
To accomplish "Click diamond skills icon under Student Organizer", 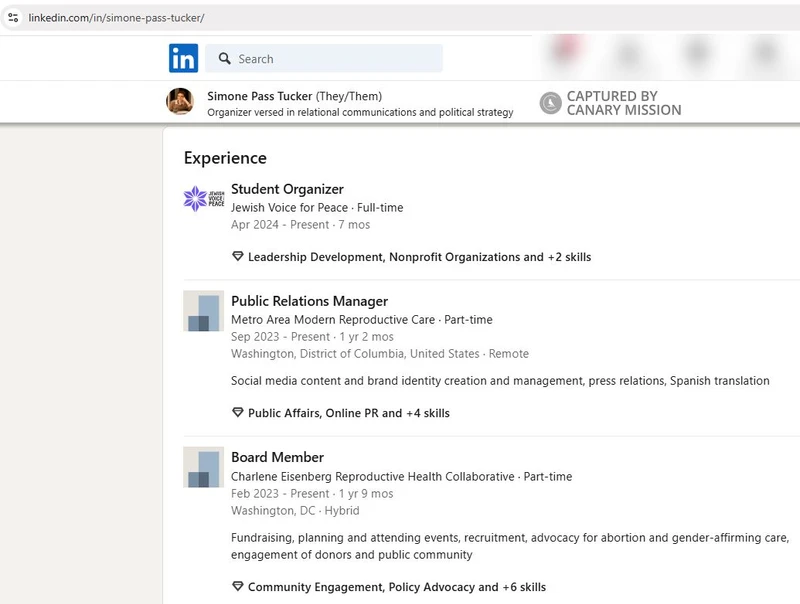I will (238, 256).
